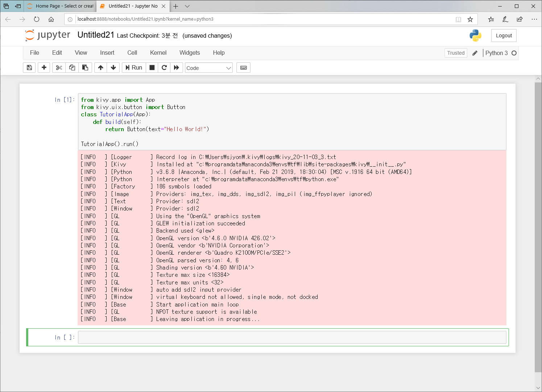Image resolution: width=542 pixels, height=392 pixels.
Task: Open the Edit menu
Action: click(57, 53)
